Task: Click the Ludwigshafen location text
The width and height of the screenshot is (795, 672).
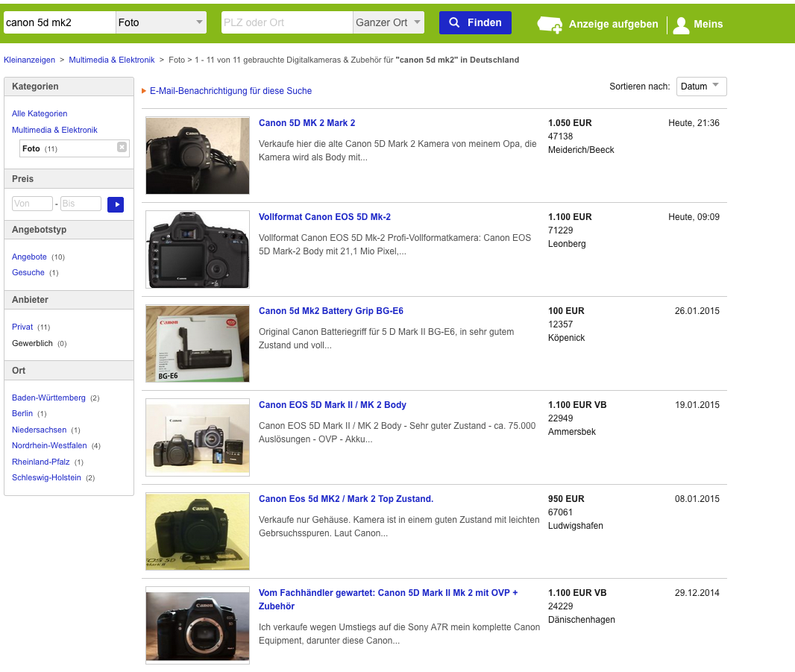Action: pyautogui.click(x=576, y=525)
